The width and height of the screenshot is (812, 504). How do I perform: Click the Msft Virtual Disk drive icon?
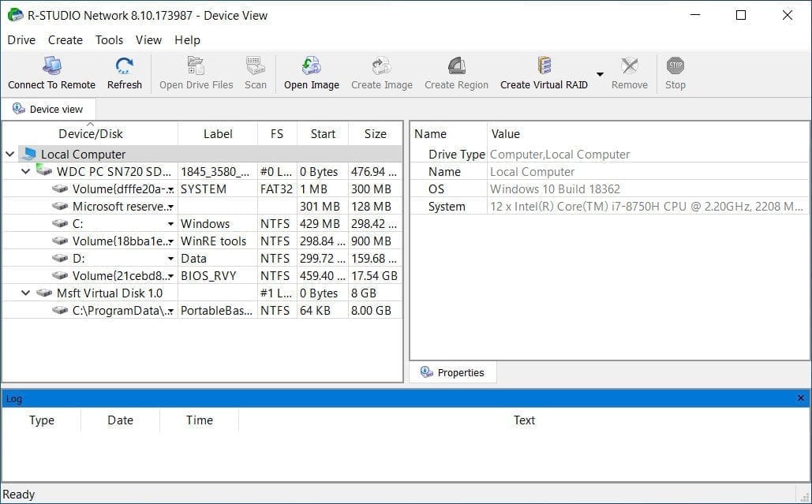click(44, 293)
